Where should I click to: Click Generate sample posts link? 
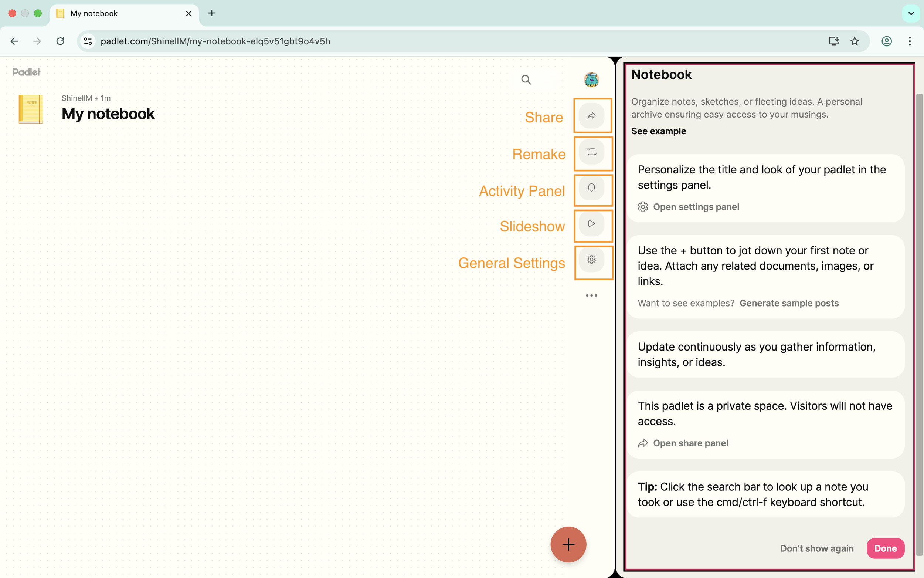pos(789,303)
